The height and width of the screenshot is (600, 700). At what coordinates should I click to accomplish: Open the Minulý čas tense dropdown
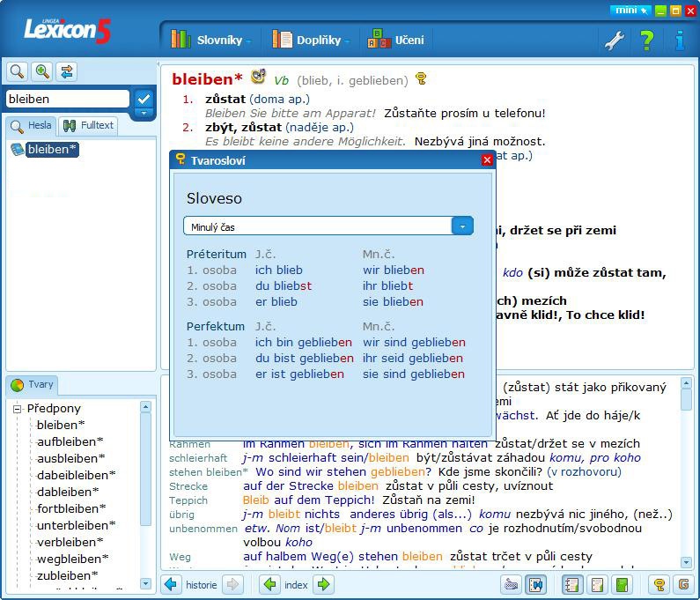tap(462, 226)
